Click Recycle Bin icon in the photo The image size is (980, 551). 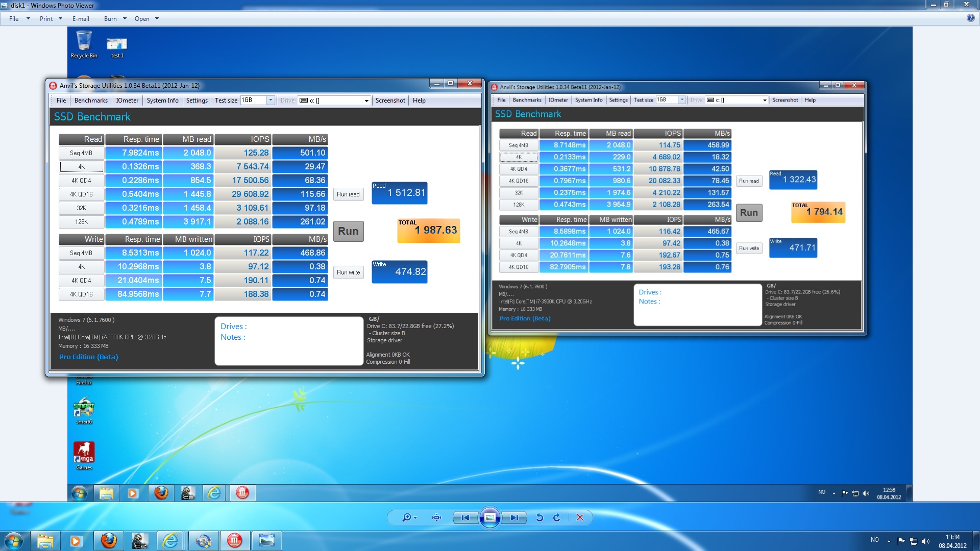click(x=84, y=45)
